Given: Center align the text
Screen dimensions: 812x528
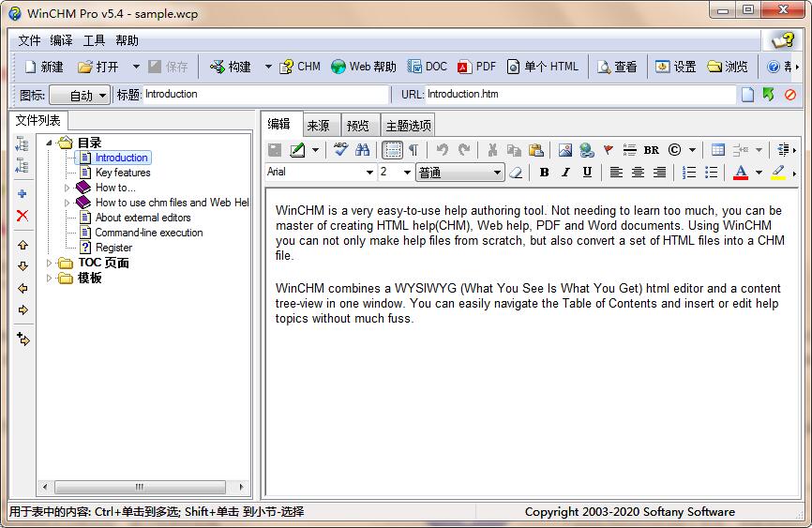Looking at the screenshot, I should click(x=638, y=173).
